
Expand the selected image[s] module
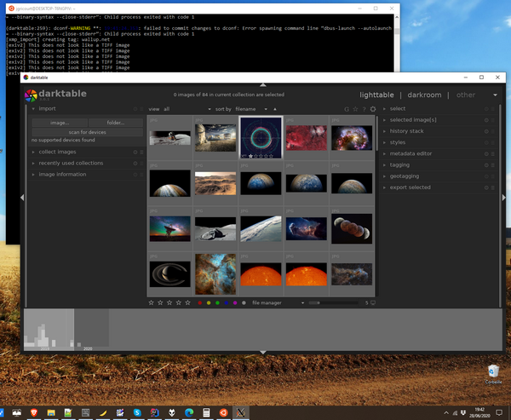coord(384,120)
